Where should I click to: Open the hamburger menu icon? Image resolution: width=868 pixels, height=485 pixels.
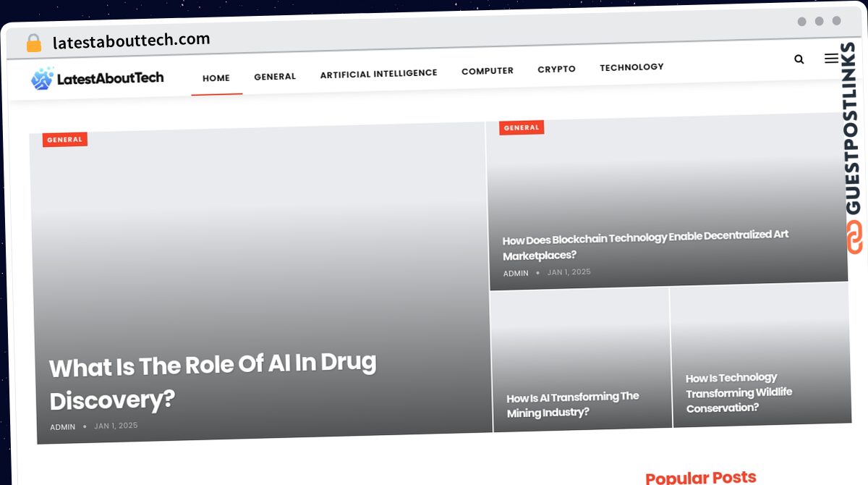[831, 59]
